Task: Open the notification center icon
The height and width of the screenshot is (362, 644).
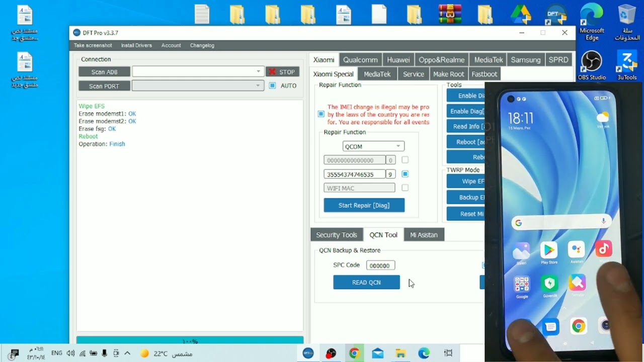Action: point(15,353)
